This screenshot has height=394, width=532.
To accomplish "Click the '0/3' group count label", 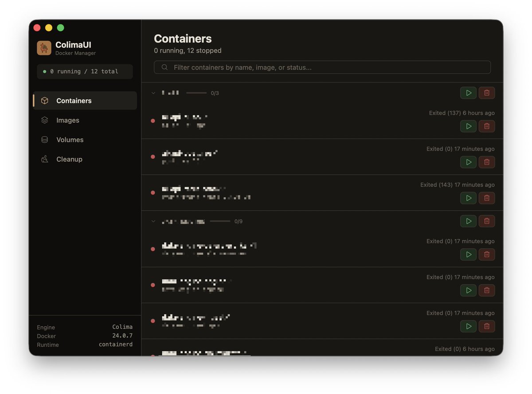I will click(x=215, y=93).
